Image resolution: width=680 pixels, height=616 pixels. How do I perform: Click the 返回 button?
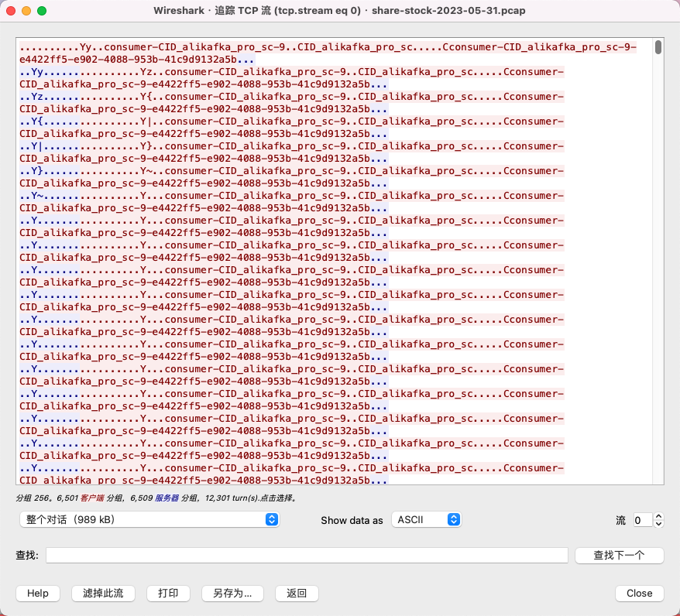297,594
